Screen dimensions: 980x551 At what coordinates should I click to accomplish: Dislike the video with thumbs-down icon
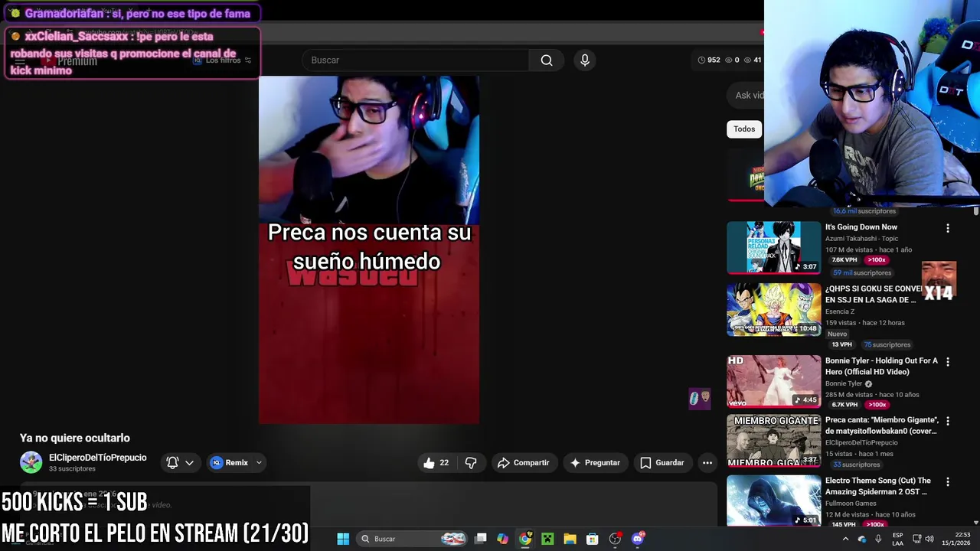tap(471, 462)
